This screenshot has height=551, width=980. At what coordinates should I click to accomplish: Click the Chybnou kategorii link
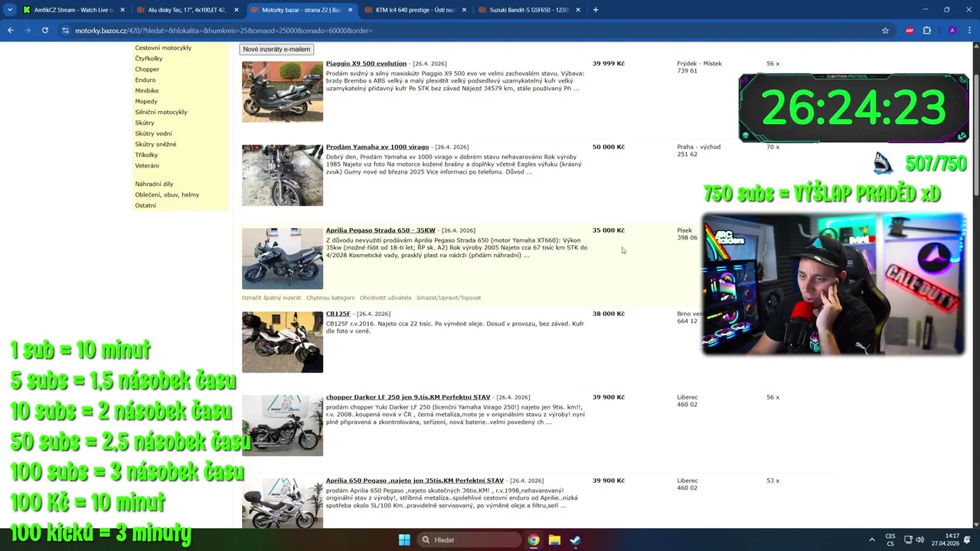point(330,298)
